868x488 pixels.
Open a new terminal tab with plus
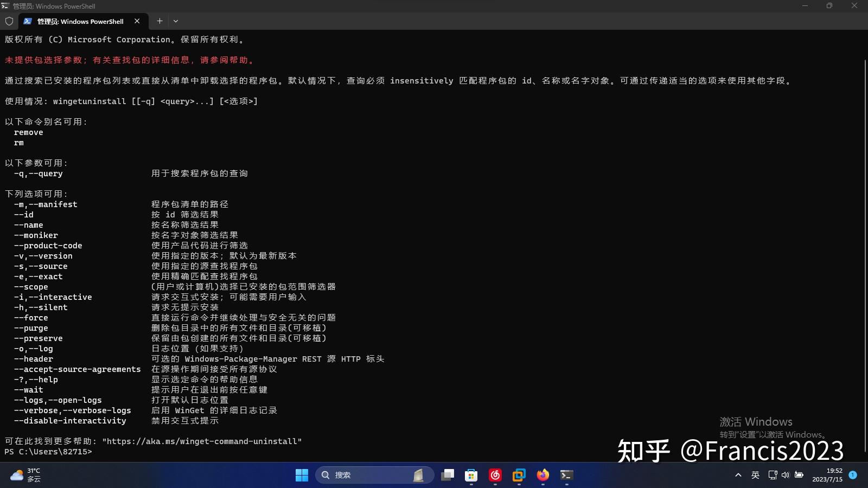(159, 21)
